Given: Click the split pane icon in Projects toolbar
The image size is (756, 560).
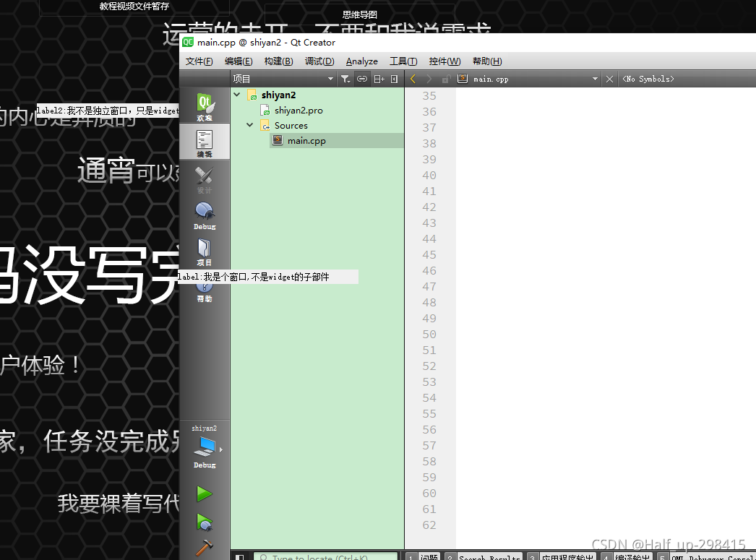Looking at the screenshot, I should tap(379, 79).
